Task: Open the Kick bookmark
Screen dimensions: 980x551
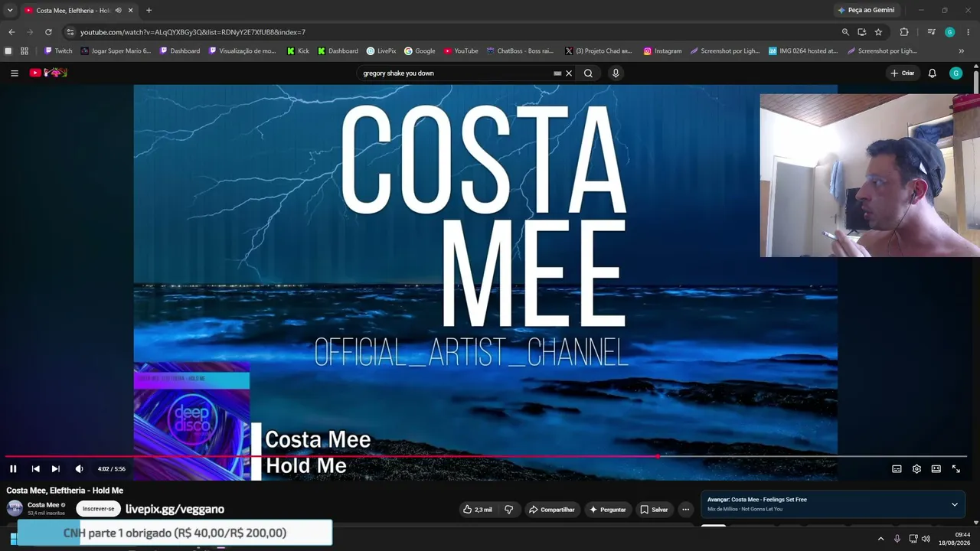Action: [298, 51]
